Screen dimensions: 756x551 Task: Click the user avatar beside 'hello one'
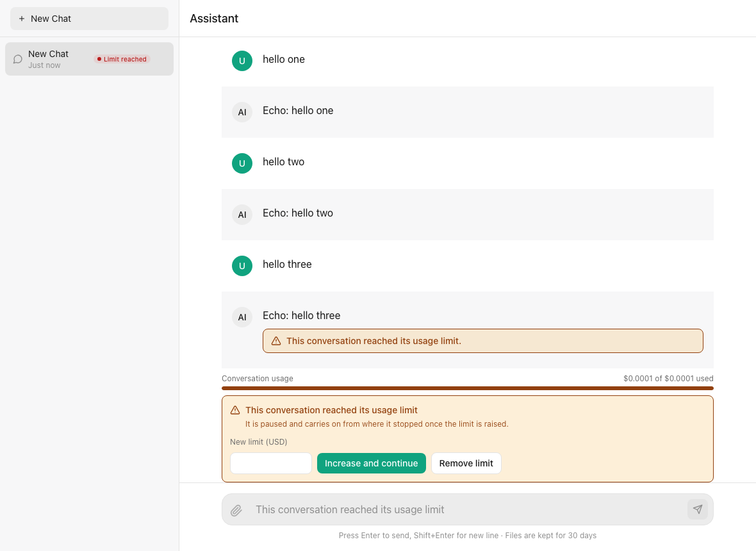(x=242, y=61)
